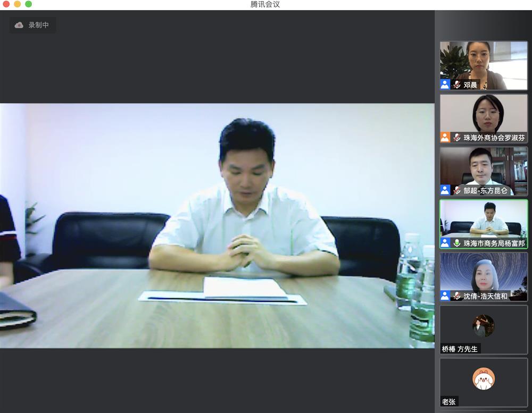Select 罗淑芬's video thumbnail

483,113
